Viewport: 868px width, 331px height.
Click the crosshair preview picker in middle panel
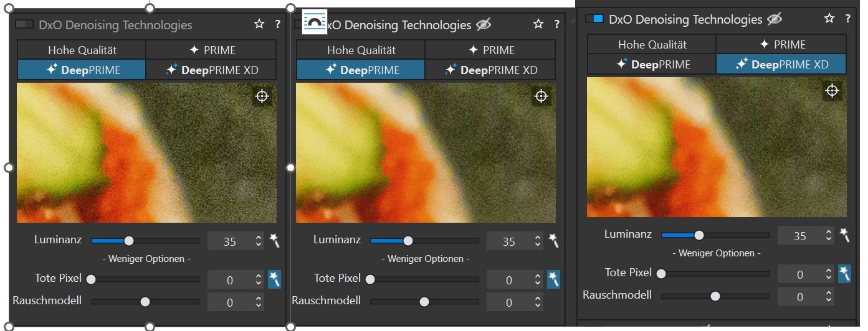pyautogui.click(x=541, y=96)
